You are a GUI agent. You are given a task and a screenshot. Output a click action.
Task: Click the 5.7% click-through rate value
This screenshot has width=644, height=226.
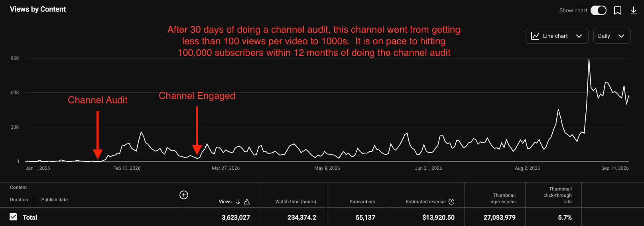point(565,218)
